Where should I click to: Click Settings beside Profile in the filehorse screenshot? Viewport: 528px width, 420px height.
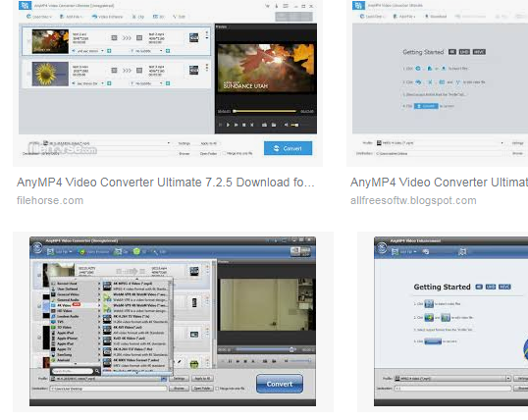coord(185,143)
